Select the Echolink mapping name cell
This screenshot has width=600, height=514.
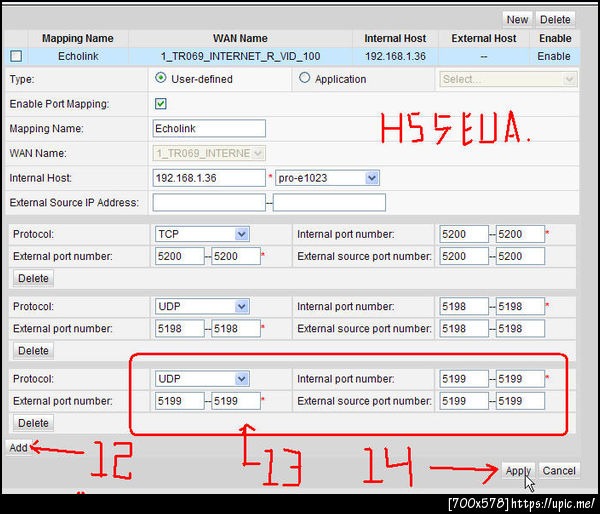pos(78,56)
